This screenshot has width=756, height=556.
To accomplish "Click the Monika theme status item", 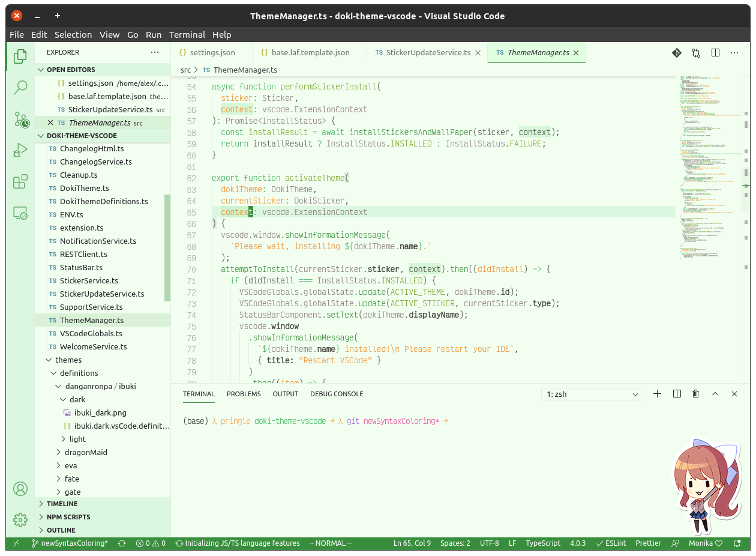I will coord(706,543).
